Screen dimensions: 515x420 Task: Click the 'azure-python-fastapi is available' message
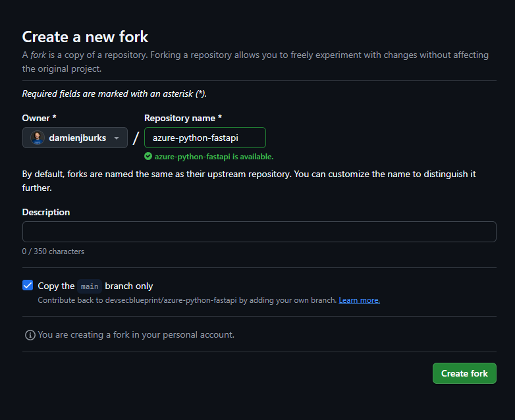[214, 157]
